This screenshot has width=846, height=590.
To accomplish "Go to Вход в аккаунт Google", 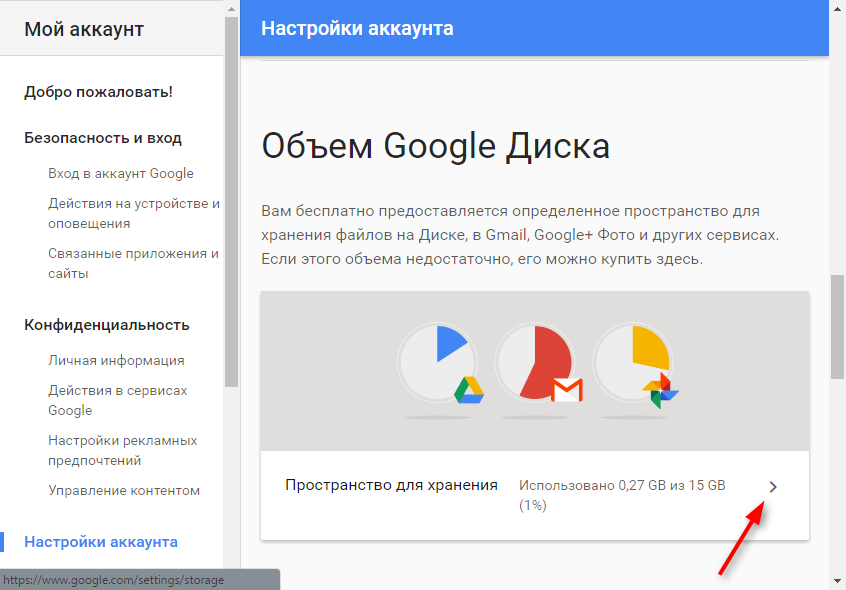I will pyautogui.click(x=121, y=174).
